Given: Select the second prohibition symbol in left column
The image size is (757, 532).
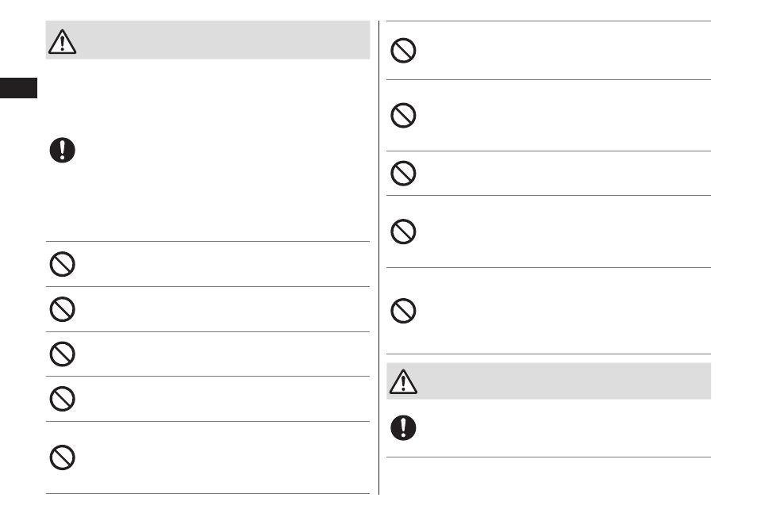Looking at the screenshot, I should [62, 309].
